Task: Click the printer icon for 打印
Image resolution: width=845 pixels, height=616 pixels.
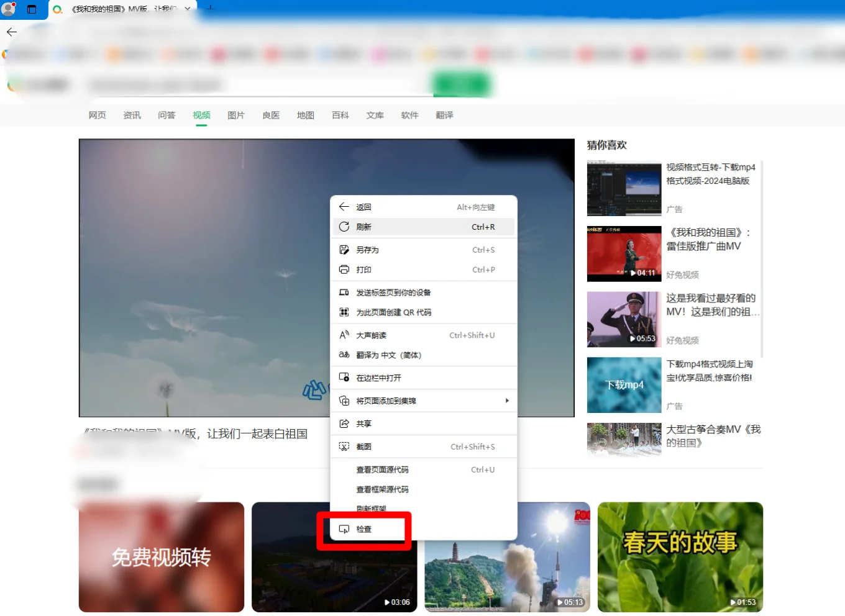Action: pyautogui.click(x=344, y=269)
